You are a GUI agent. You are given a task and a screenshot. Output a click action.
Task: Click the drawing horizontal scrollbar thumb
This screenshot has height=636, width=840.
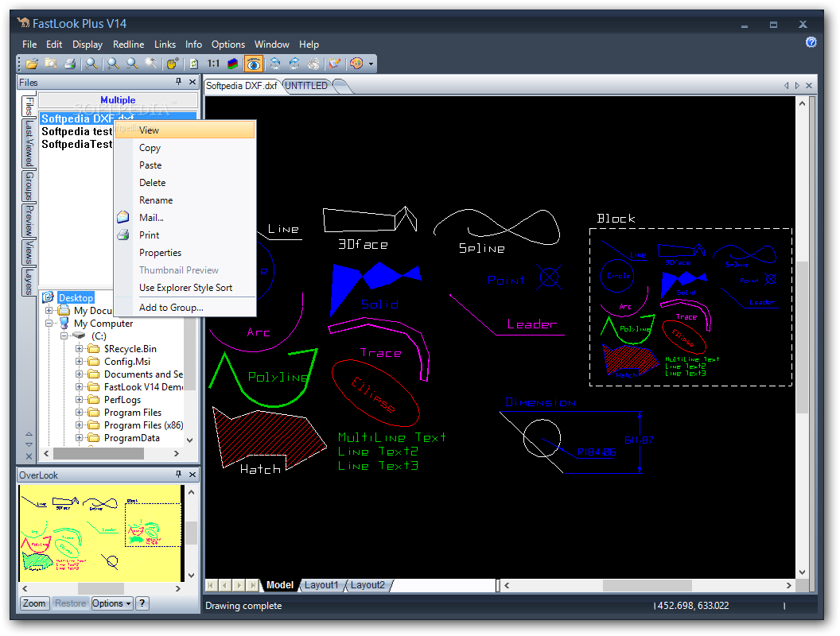647,586
